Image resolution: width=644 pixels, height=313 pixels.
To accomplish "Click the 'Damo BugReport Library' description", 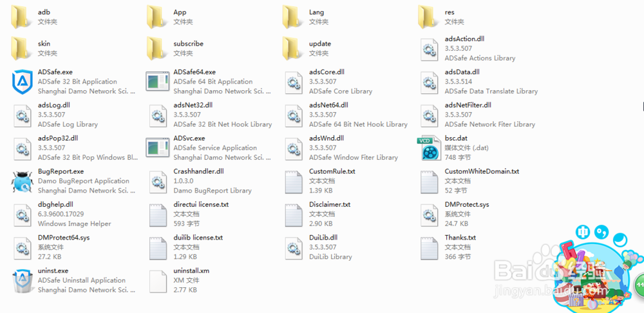I will coord(213,191).
